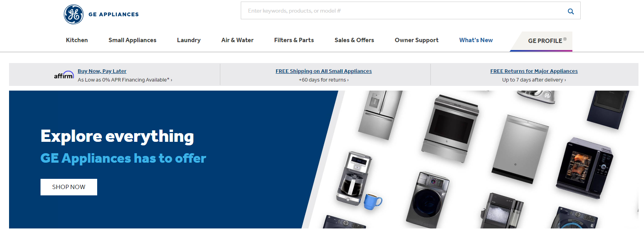Open the Buy Now, Pay Later link
644x232 pixels.
102,71
